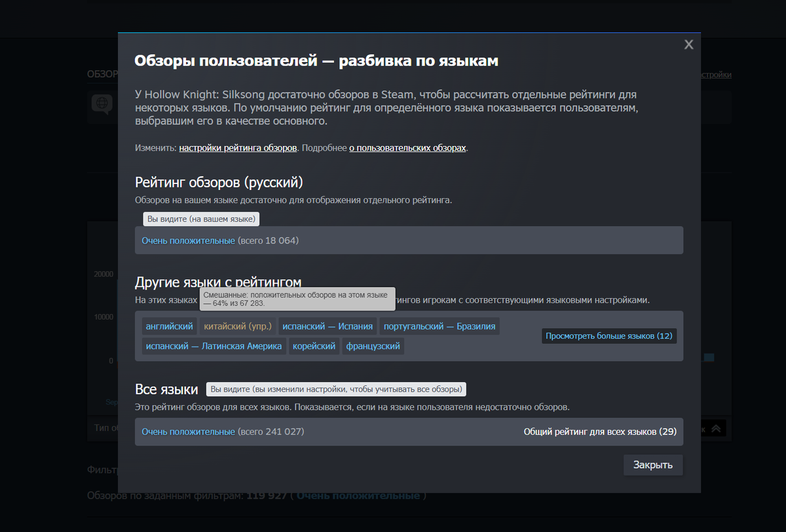Click the filtered reviews count '119 927'
Viewport: 786px width, 532px height.
(x=267, y=496)
